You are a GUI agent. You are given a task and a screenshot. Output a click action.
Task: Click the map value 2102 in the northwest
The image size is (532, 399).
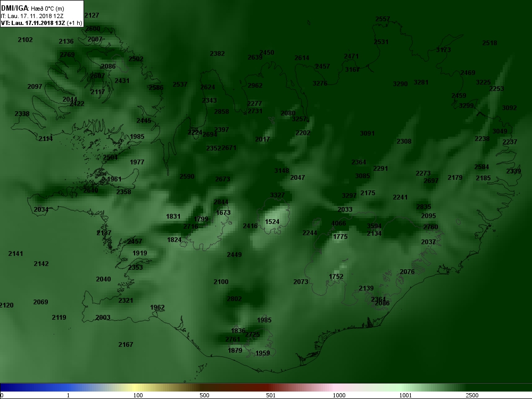click(x=25, y=40)
